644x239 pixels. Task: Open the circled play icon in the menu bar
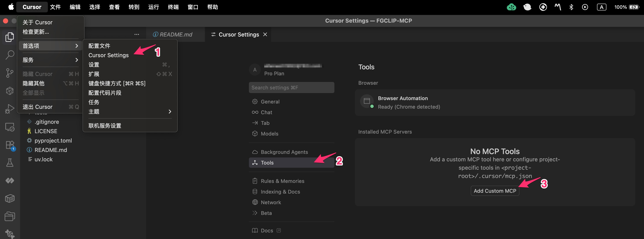(x=585, y=7)
